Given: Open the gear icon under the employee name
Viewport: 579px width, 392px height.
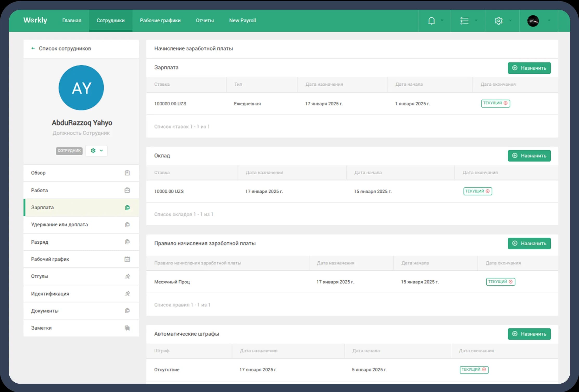Looking at the screenshot, I should point(93,151).
